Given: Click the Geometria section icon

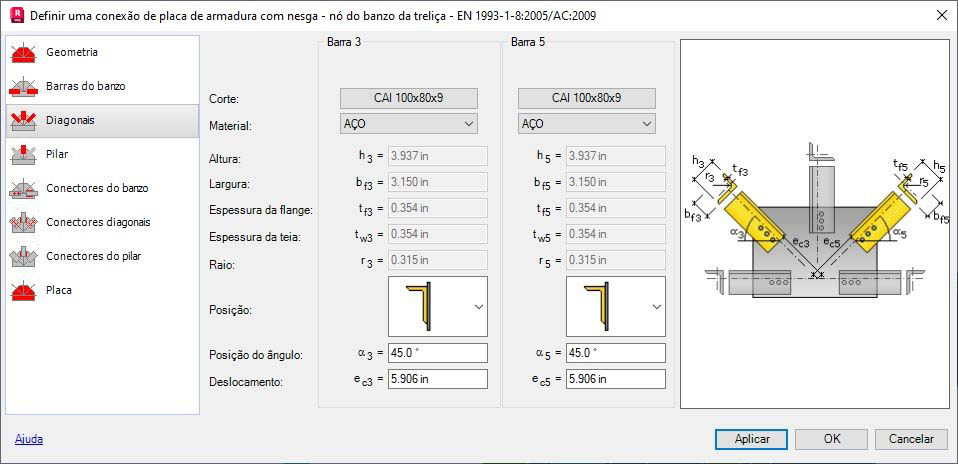Looking at the screenshot, I should point(24,53).
